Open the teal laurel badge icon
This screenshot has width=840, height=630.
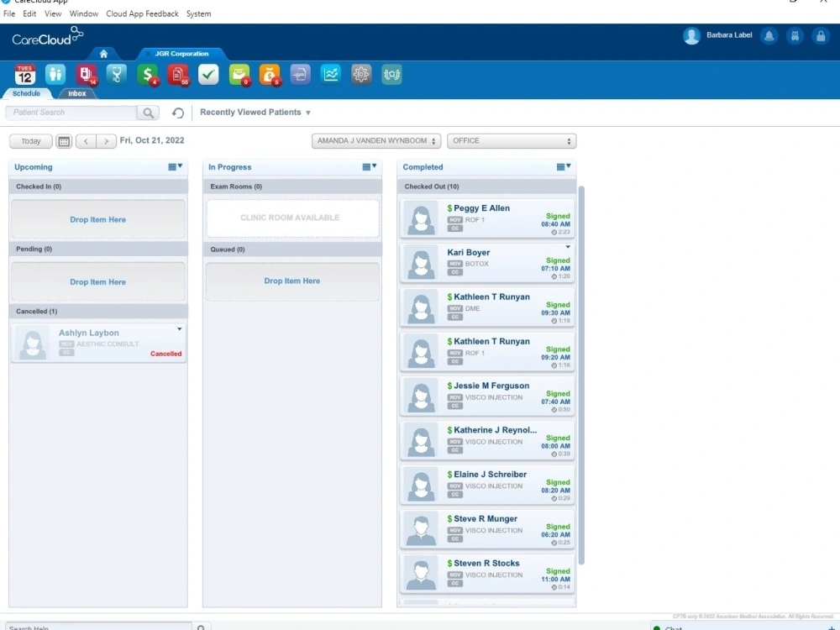pos(391,75)
